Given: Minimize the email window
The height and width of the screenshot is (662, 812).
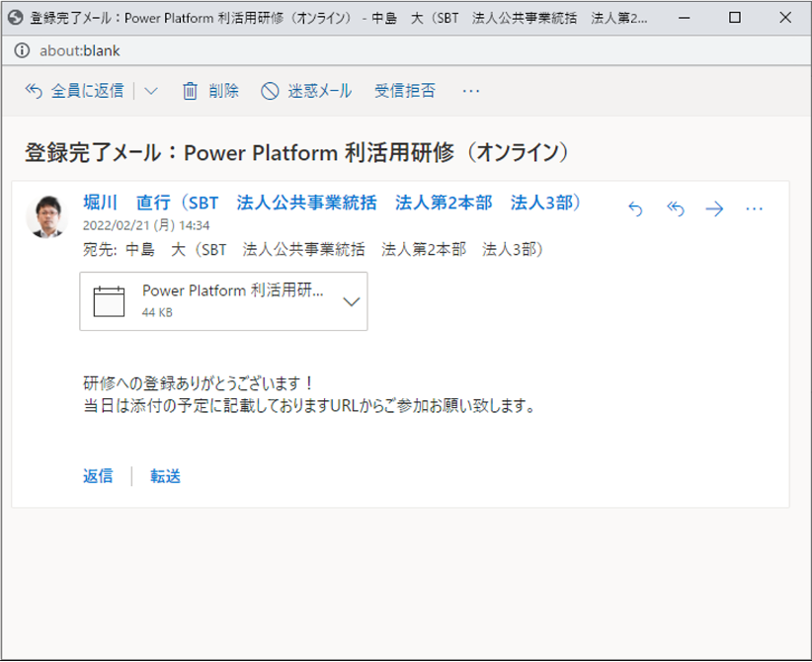Looking at the screenshot, I should pos(685,18).
